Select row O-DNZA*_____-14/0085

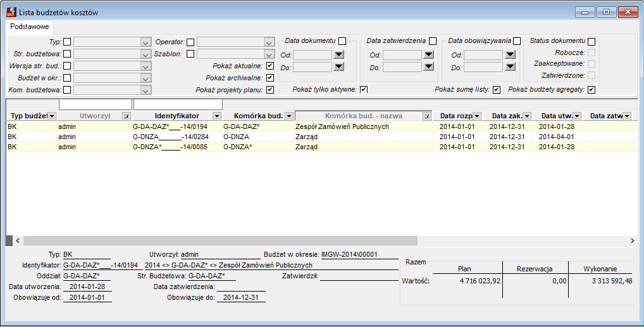pos(322,147)
